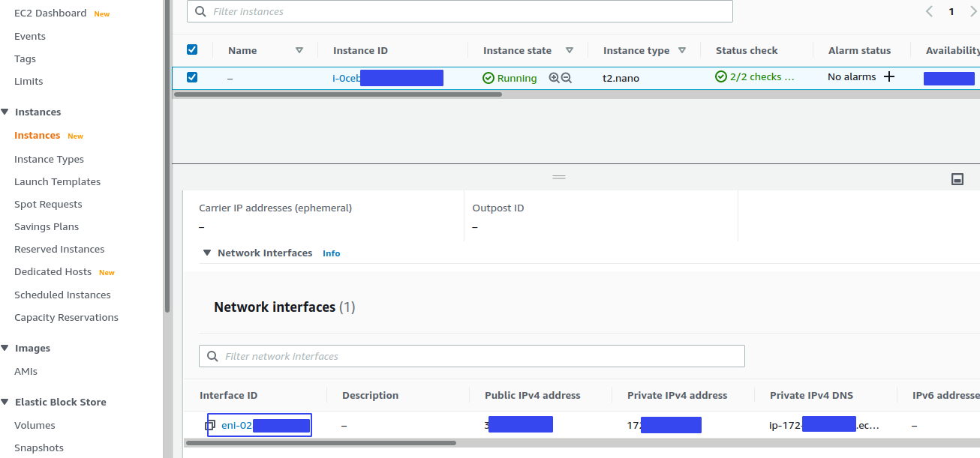Click the copy icon beside eni-02 interface
This screenshot has height=458, width=980.
click(210, 425)
